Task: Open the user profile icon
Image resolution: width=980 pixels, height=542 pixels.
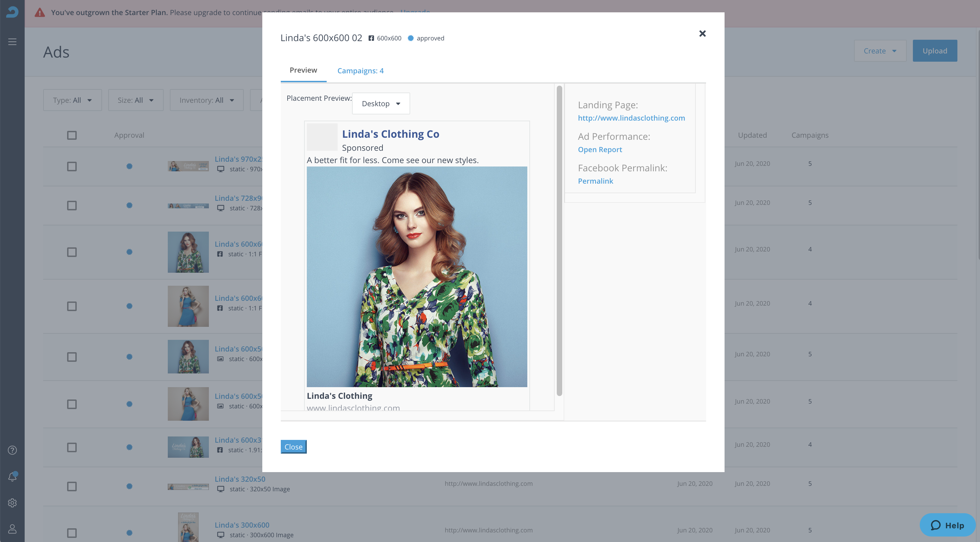Action: (12, 529)
